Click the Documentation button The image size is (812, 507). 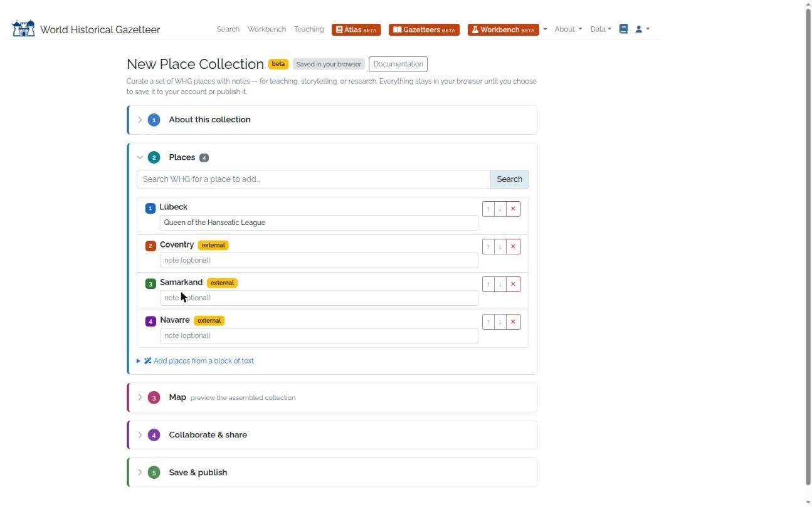[398, 64]
